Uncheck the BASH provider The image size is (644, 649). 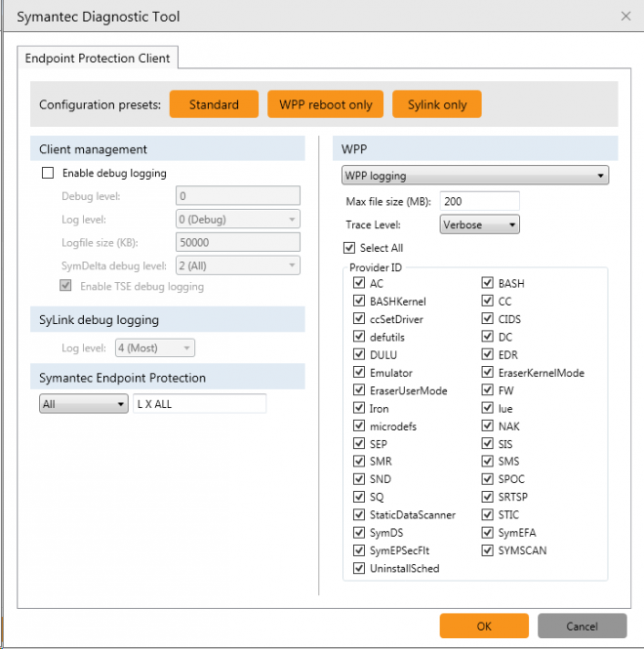488,283
